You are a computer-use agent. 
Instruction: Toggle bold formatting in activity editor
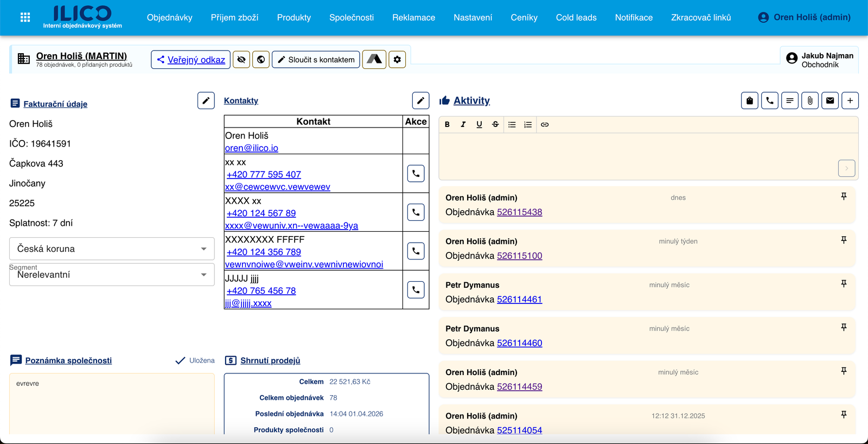click(x=447, y=124)
